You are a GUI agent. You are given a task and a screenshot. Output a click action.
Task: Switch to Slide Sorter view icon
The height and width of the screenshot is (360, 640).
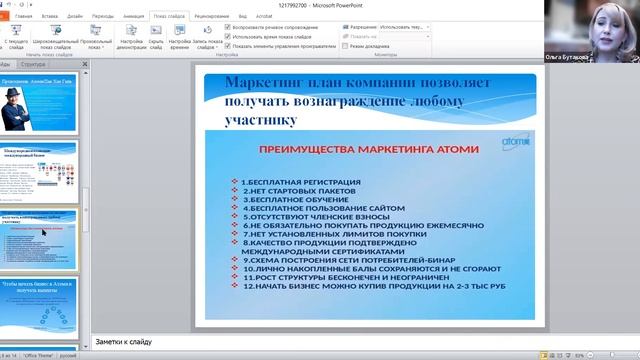tap(552, 356)
